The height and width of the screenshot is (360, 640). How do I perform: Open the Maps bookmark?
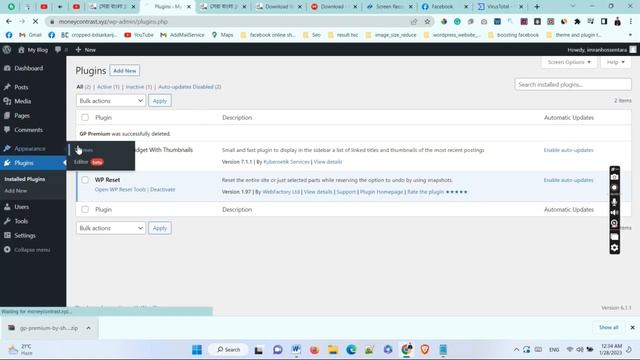pos(222,35)
